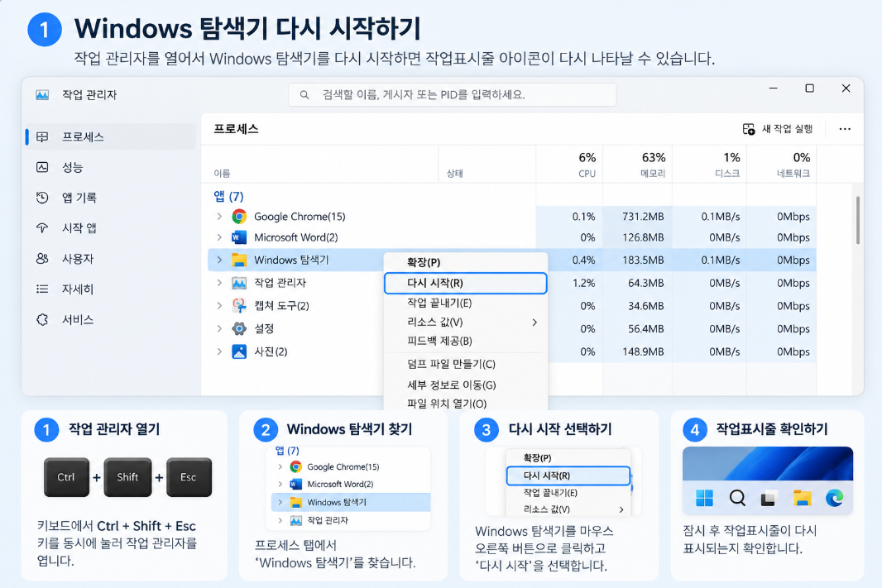Click 작업 관리자 icon in step 2 panel list
Viewport: 882px width, 588px height.
pyautogui.click(x=296, y=520)
